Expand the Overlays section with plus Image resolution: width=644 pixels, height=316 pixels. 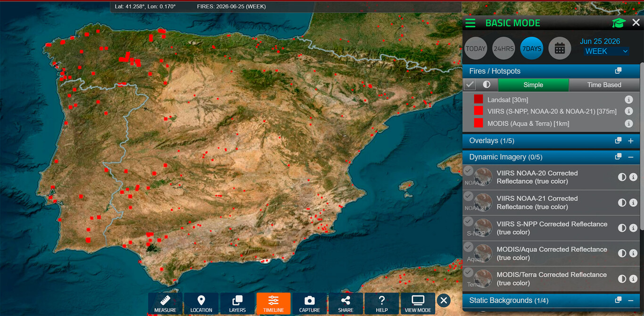point(631,141)
